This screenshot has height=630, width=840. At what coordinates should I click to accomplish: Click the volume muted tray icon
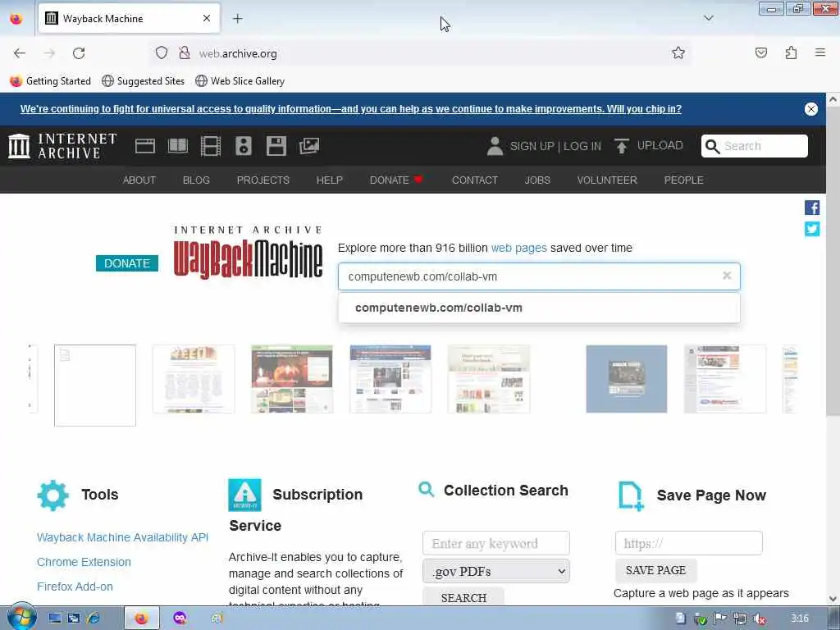pos(759,619)
